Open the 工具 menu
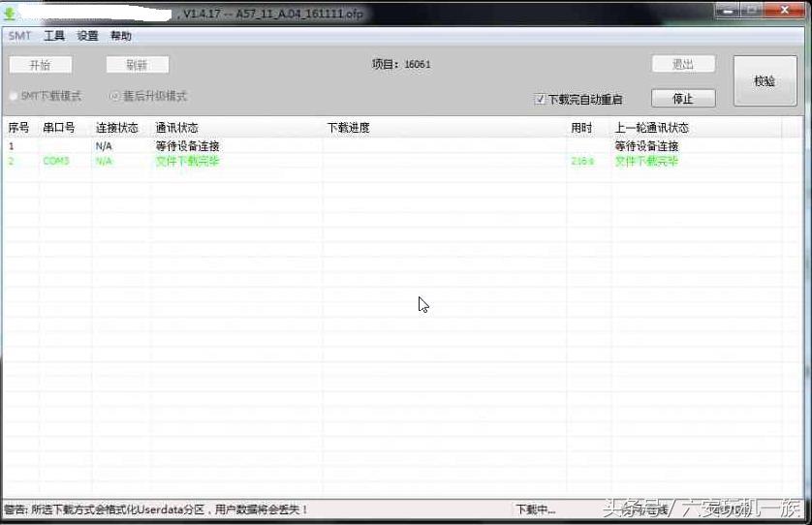Image resolution: width=812 pixels, height=525 pixels. tap(54, 36)
